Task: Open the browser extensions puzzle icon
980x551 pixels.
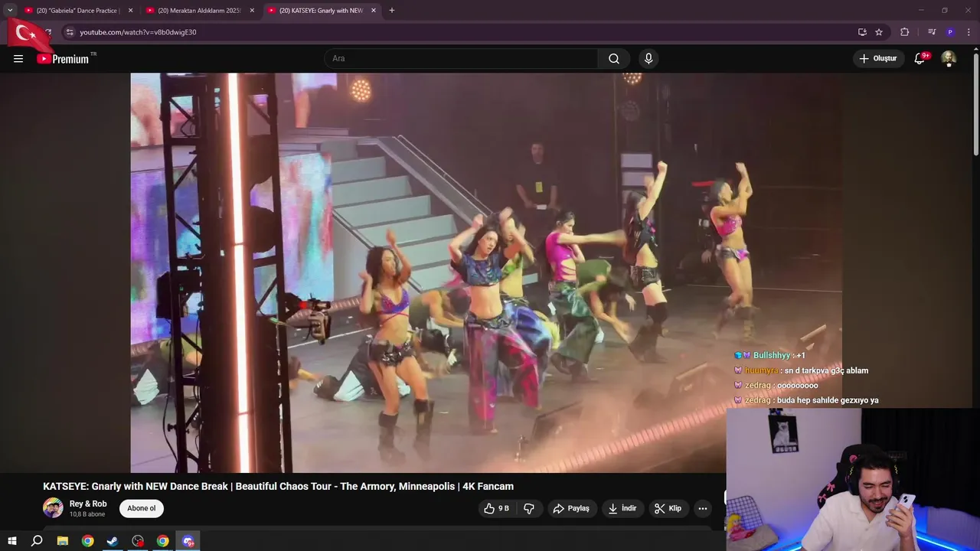Action: point(905,32)
